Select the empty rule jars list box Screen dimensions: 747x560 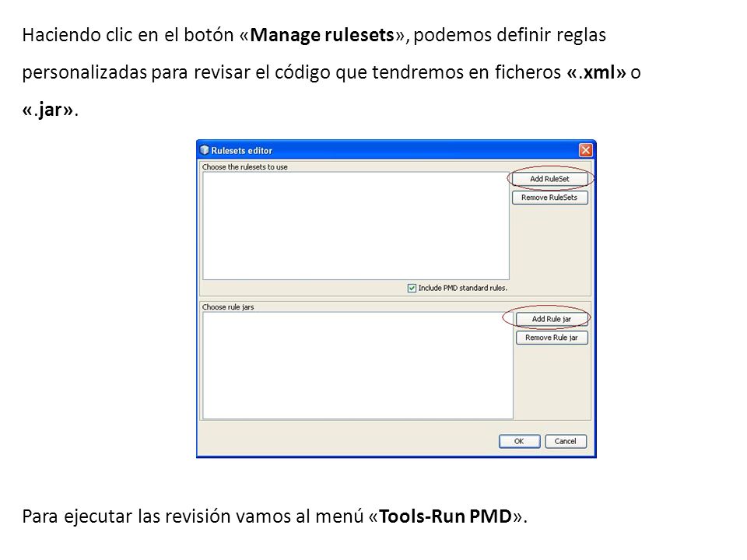(358, 366)
